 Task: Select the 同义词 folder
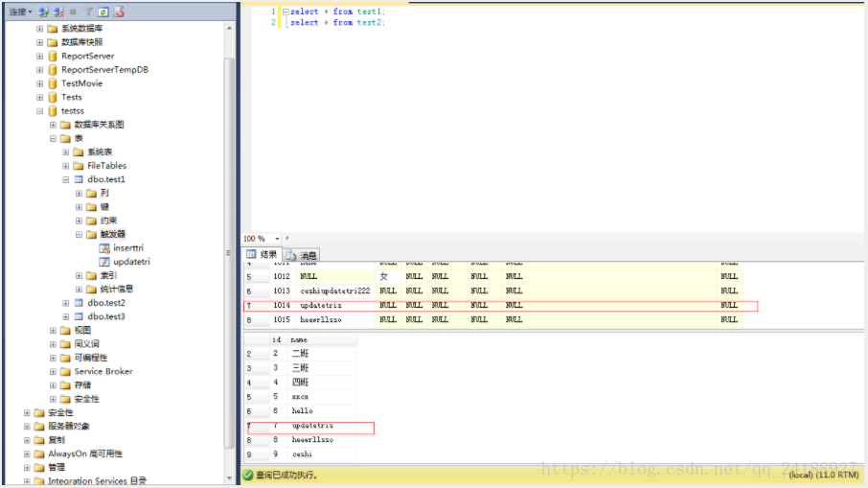point(86,344)
